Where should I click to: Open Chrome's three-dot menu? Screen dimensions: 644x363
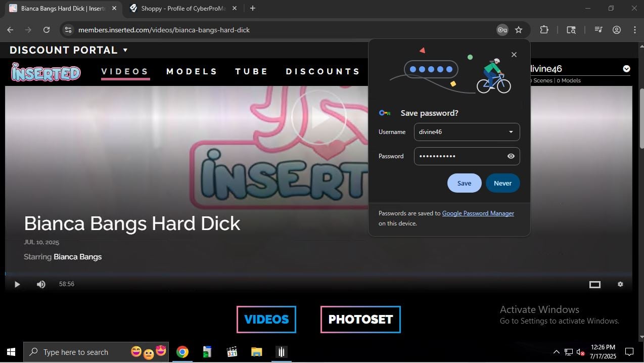coord(634,30)
